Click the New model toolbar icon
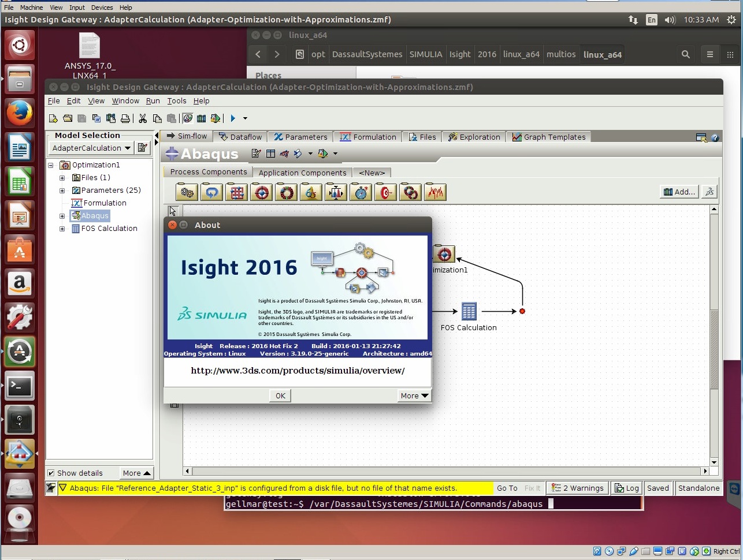The height and width of the screenshot is (560, 743). pyautogui.click(x=53, y=118)
